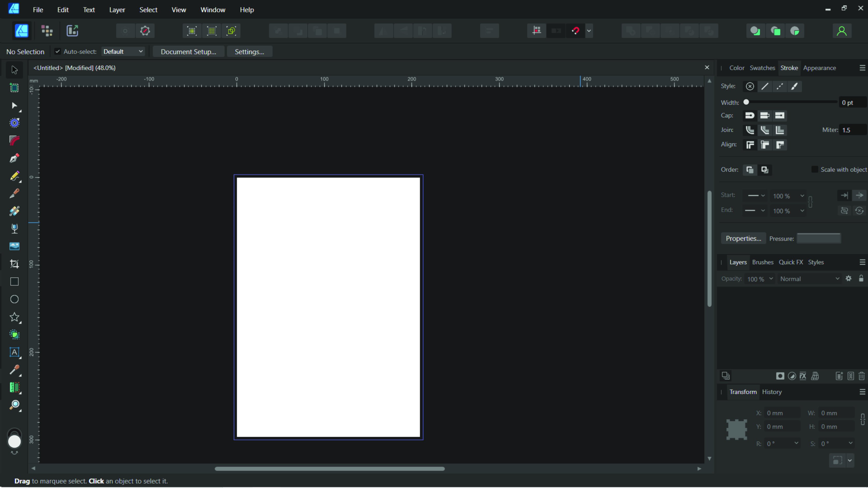Screen dimensions: 868x488
Task: Enable Scale with object checkbox
Action: (815, 169)
